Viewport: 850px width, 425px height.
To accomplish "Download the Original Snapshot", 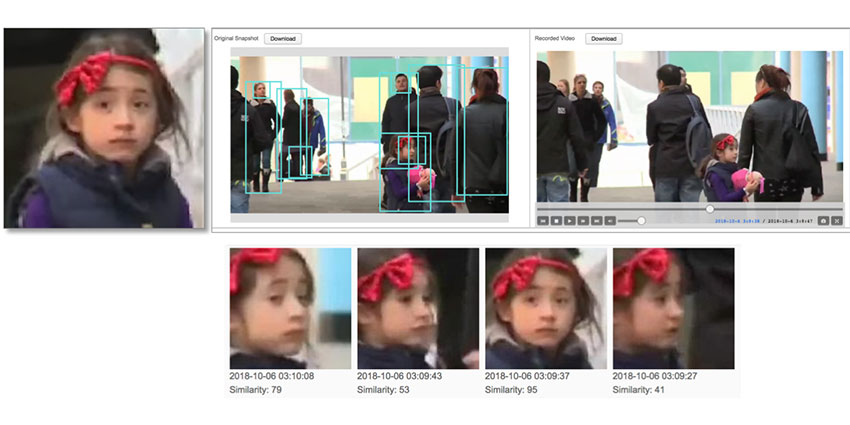I will click(283, 39).
